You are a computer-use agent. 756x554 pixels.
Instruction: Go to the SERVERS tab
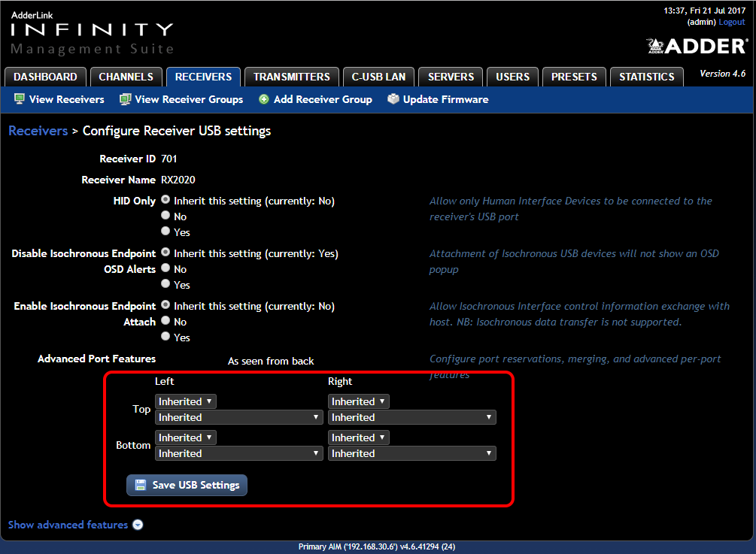[x=451, y=77]
